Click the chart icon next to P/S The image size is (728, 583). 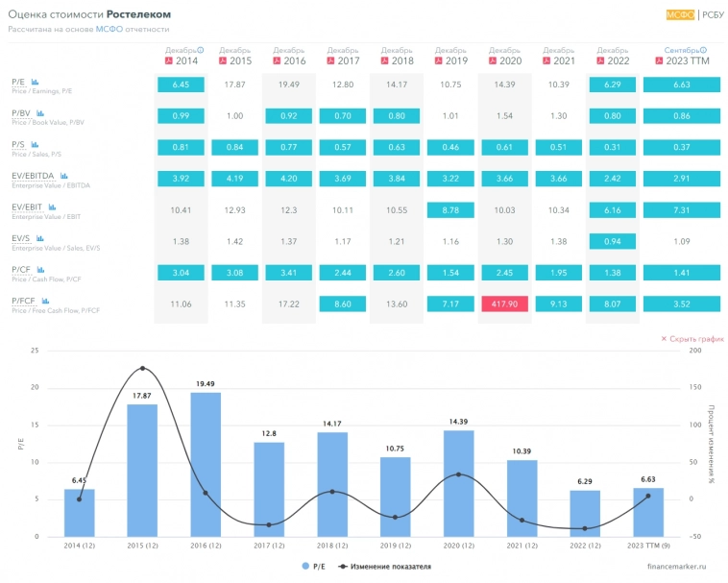pyautogui.click(x=35, y=144)
